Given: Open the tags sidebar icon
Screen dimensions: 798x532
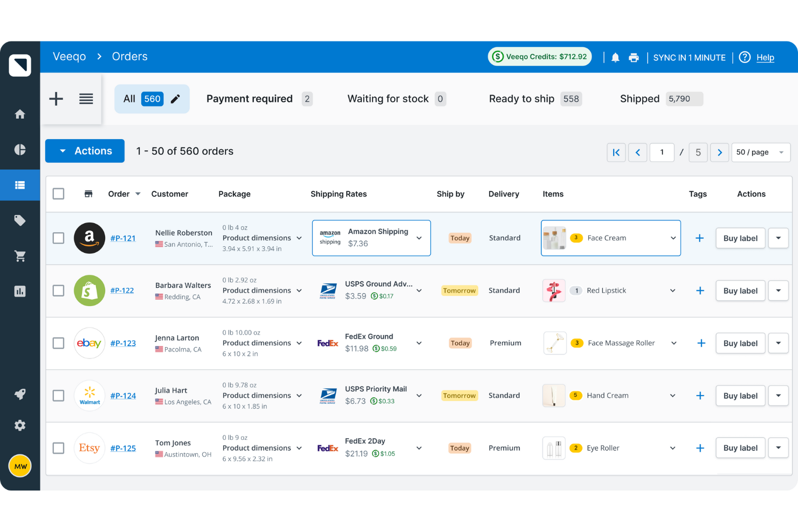Looking at the screenshot, I should (x=20, y=220).
